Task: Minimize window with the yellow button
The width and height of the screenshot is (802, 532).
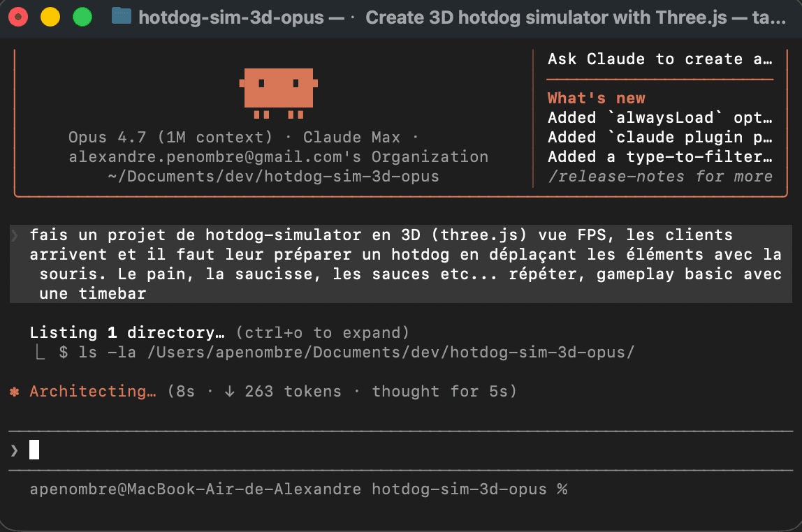Action: [50, 17]
